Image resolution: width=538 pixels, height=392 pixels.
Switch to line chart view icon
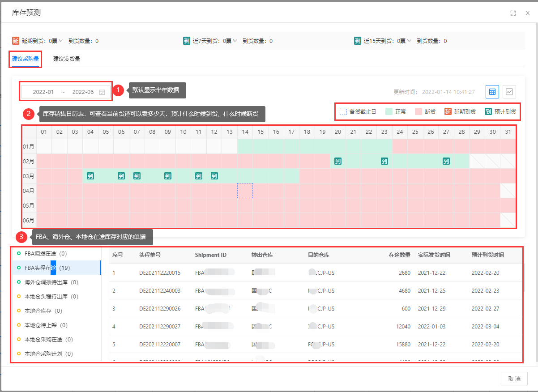(x=509, y=92)
